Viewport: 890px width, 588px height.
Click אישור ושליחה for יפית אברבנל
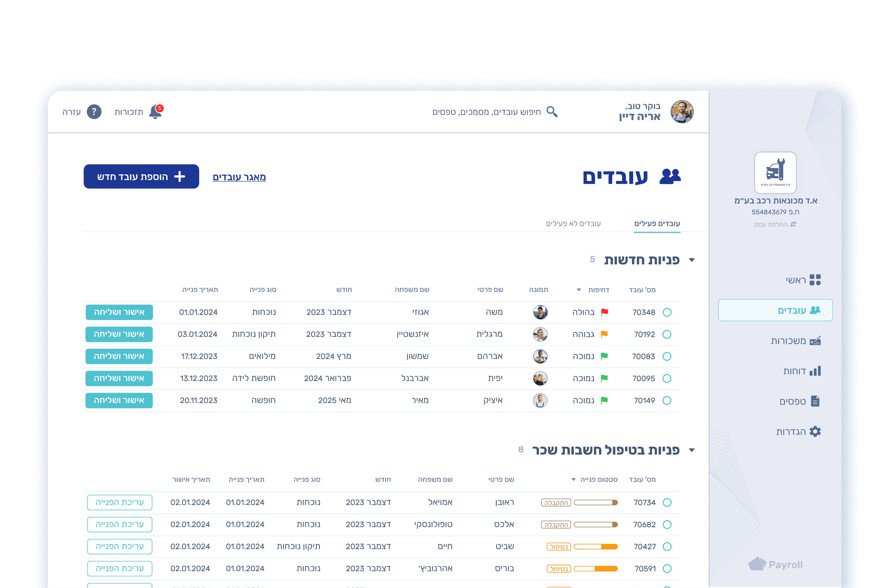(x=119, y=378)
